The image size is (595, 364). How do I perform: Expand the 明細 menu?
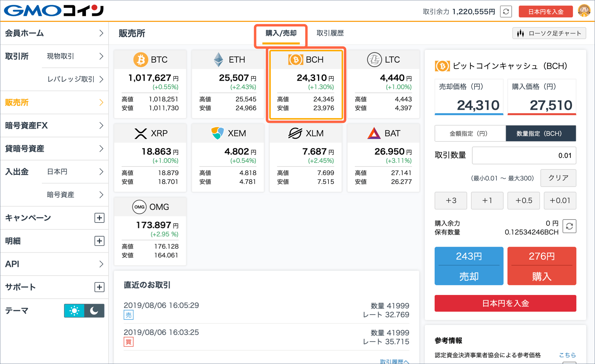(x=99, y=241)
